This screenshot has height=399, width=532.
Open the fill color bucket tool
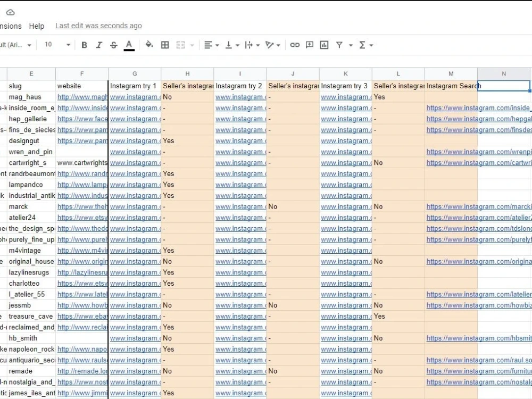pyautogui.click(x=149, y=45)
